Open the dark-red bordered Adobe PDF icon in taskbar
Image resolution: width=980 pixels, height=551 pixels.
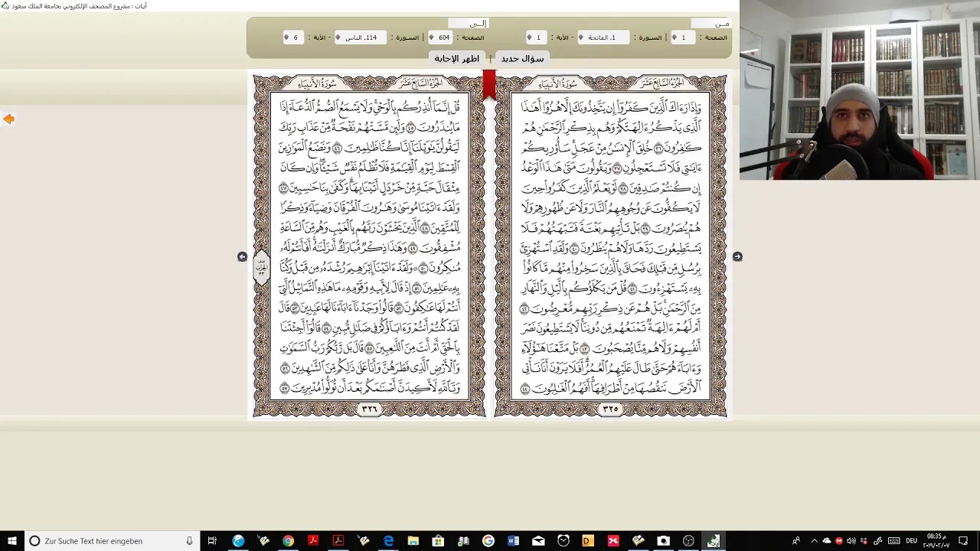[x=338, y=541]
